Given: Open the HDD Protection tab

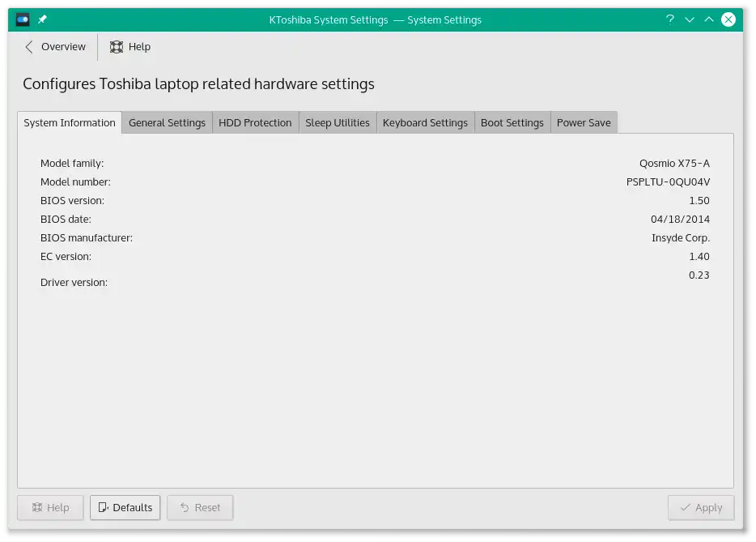Looking at the screenshot, I should pos(255,122).
